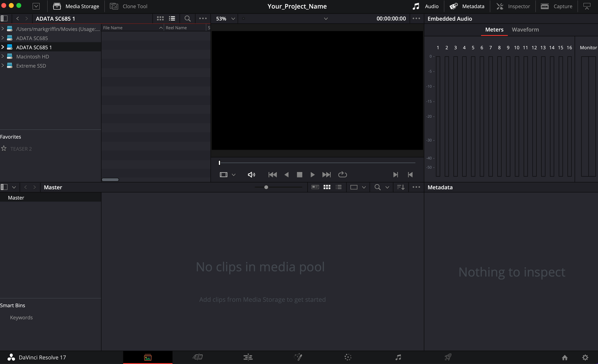Select the Keywords smart bin
Viewport: 598px width, 364px height.
coord(21,317)
